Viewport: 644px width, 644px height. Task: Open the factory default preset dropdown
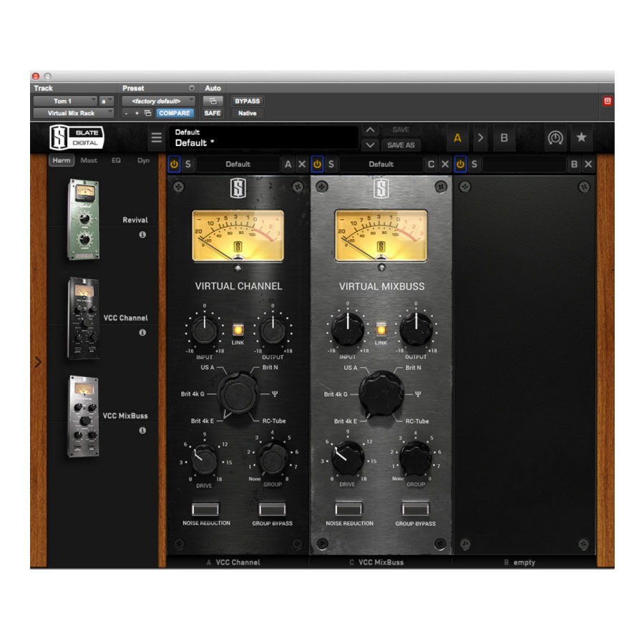(x=158, y=101)
